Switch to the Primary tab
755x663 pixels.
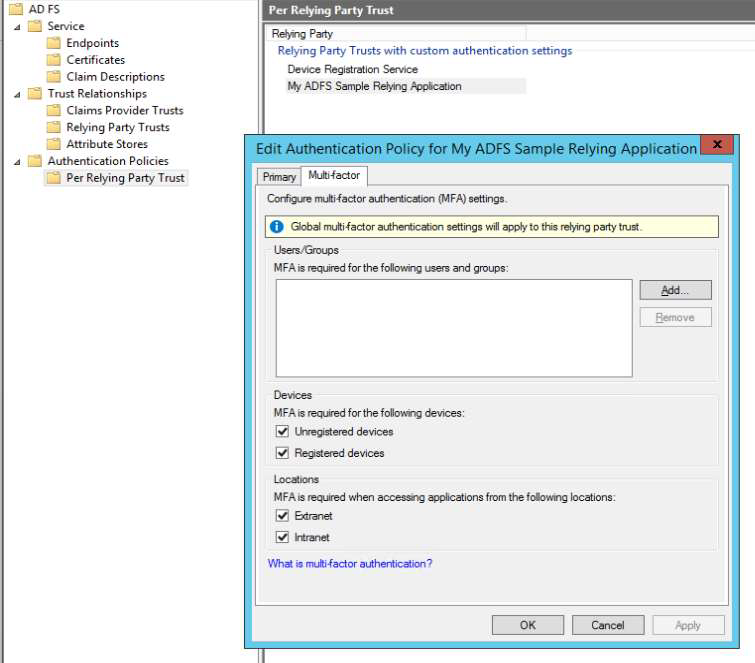point(279,177)
